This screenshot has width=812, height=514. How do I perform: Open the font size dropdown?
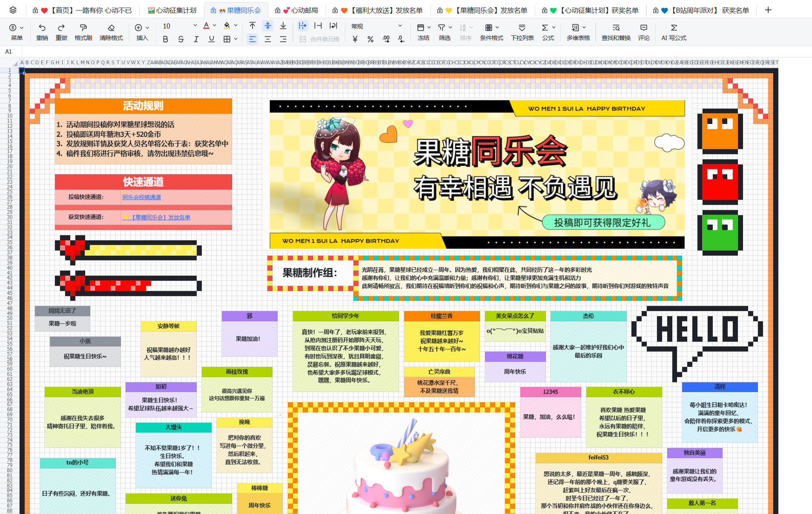pyautogui.click(x=195, y=26)
